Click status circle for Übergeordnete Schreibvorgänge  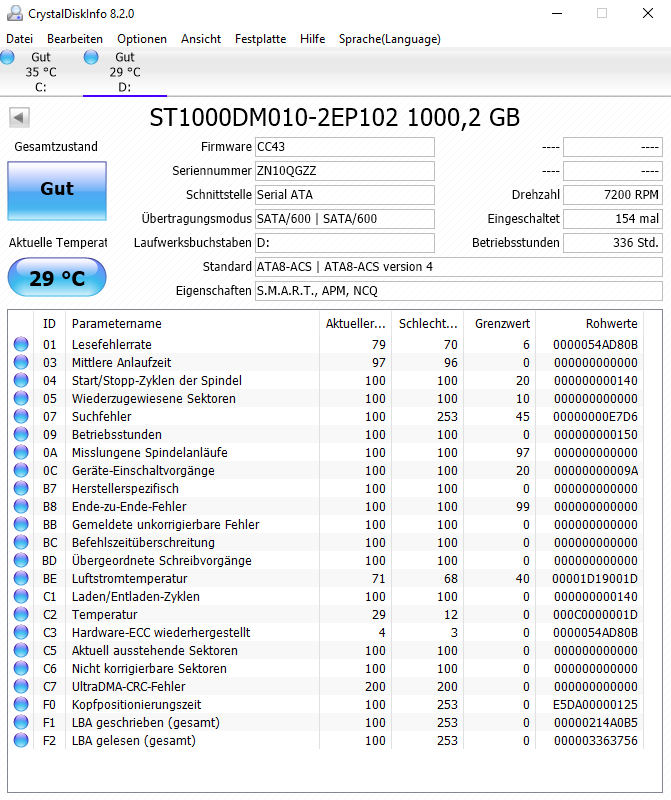pyautogui.click(x=21, y=560)
